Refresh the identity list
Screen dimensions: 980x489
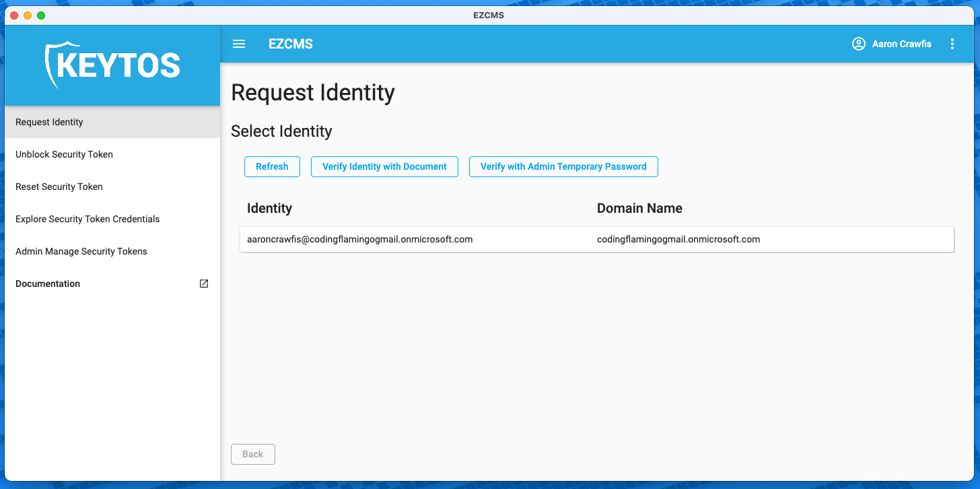pyautogui.click(x=272, y=166)
